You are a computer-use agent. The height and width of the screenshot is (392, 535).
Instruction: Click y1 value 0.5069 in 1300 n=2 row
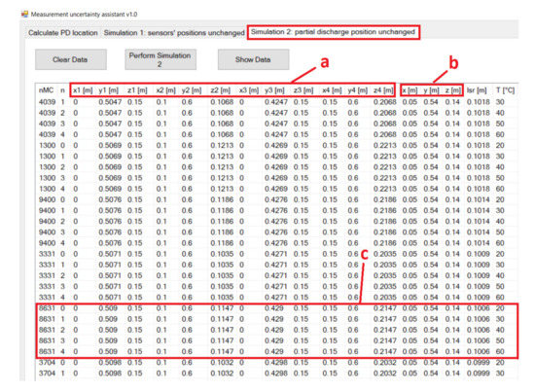point(110,167)
